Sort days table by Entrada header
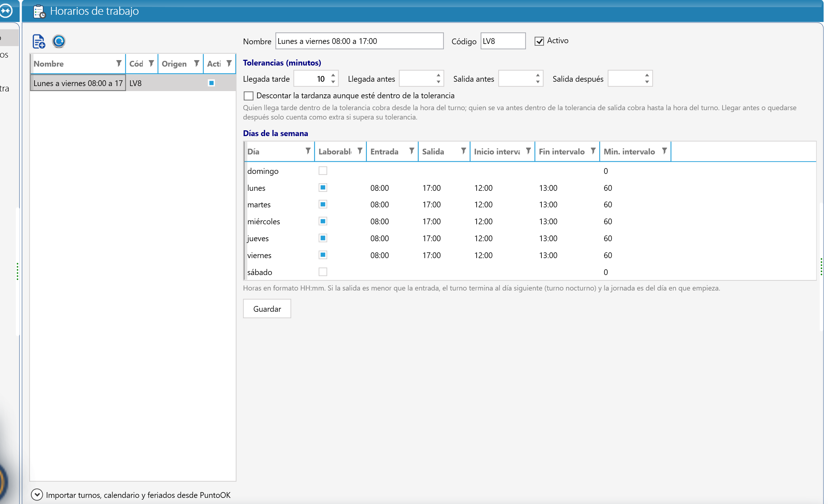Image resolution: width=828 pixels, height=504 pixels. pyautogui.click(x=384, y=152)
